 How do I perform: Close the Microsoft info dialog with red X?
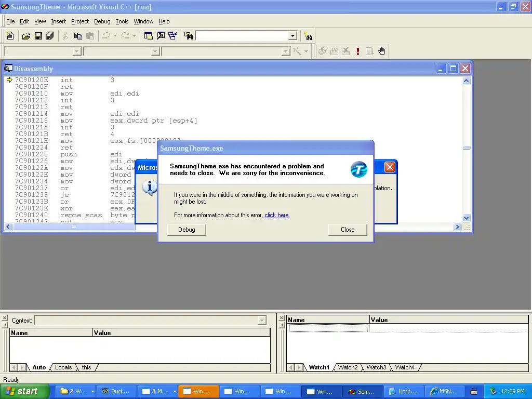click(x=390, y=167)
